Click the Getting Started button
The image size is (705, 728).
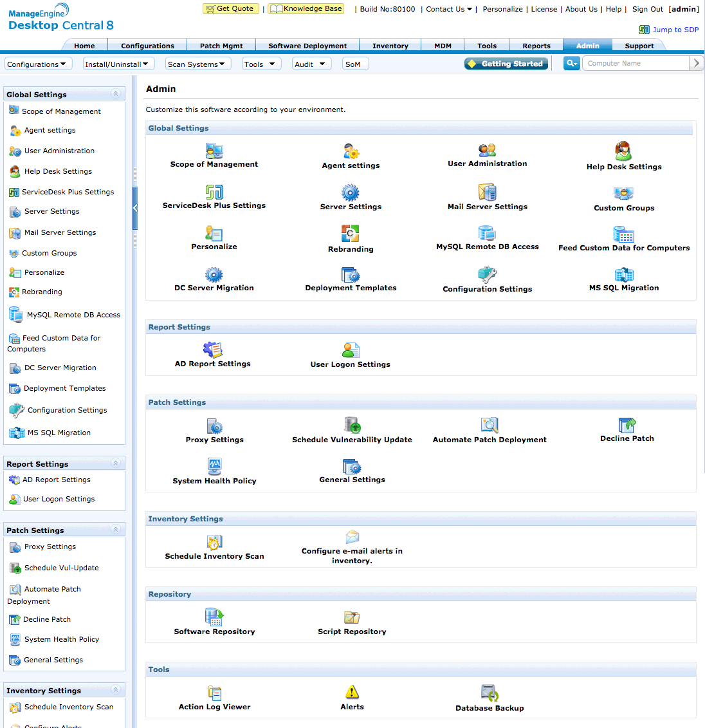click(506, 64)
